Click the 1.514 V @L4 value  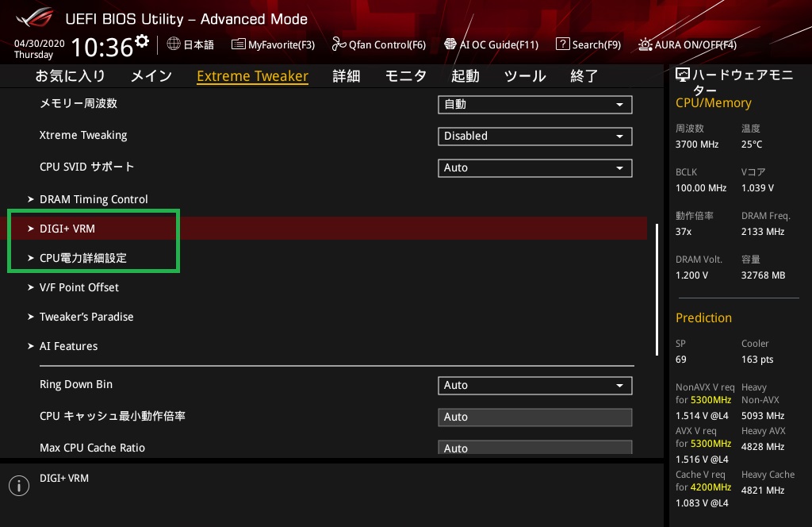coord(702,416)
